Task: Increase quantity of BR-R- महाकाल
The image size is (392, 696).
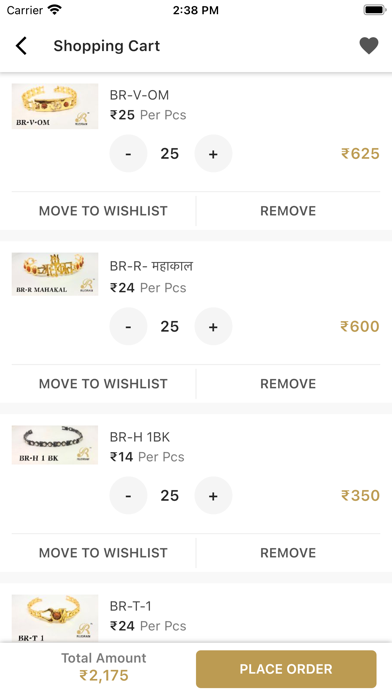Action: pos(213,326)
